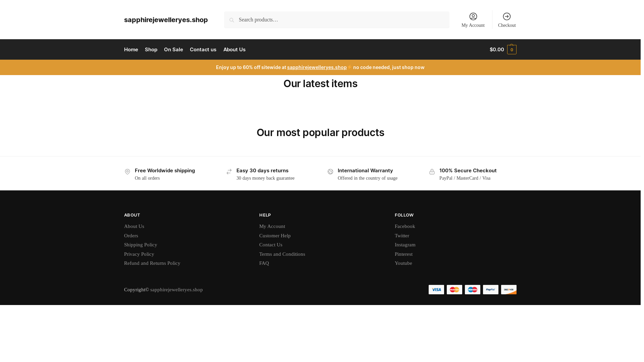Click sapphirejewelleryes.shop copyright link

pos(176,290)
